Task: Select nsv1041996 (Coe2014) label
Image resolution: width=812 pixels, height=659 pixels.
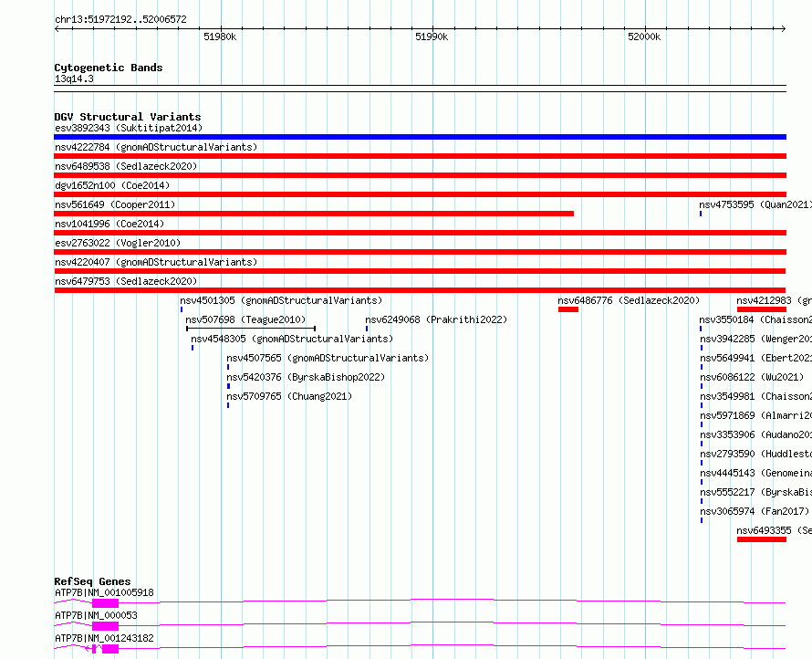Action: [109, 224]
